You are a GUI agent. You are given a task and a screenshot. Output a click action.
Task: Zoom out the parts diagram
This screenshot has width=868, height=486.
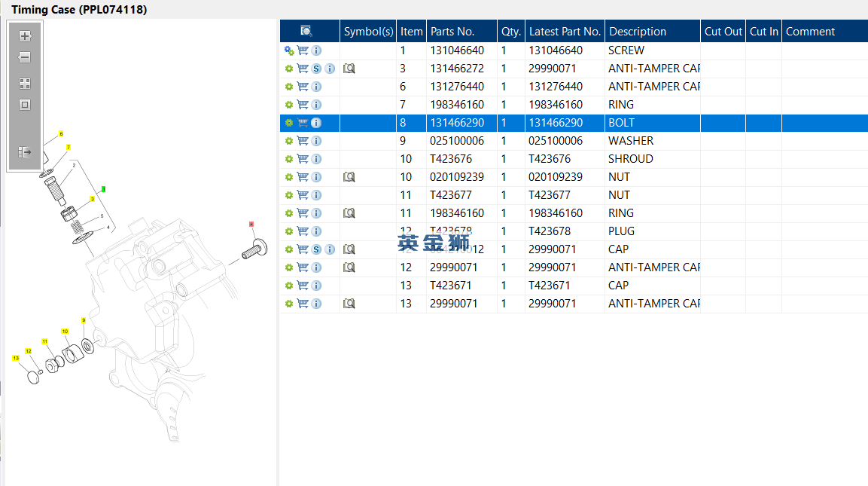[24, 57]
